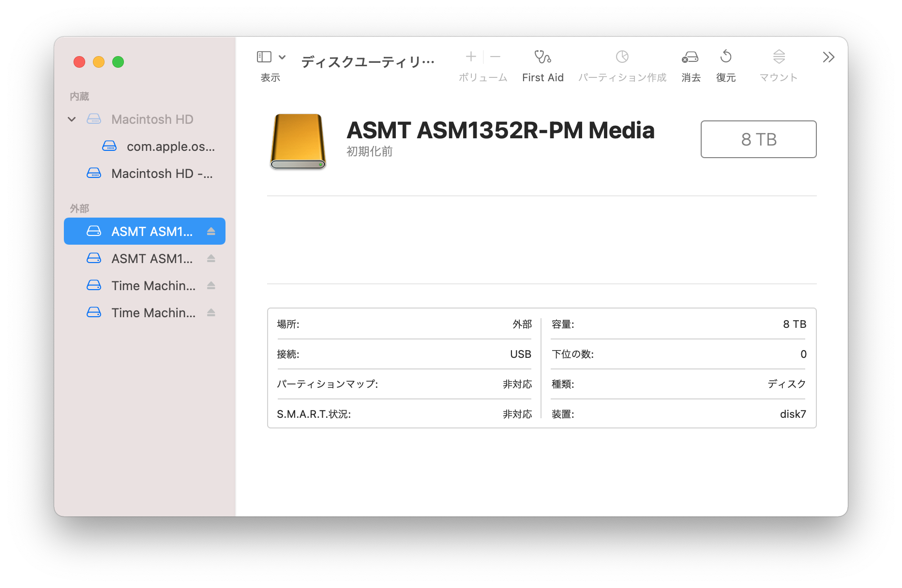Click the 下位の数 value 0
Screen dimensions: 902x588
[803, 354]
